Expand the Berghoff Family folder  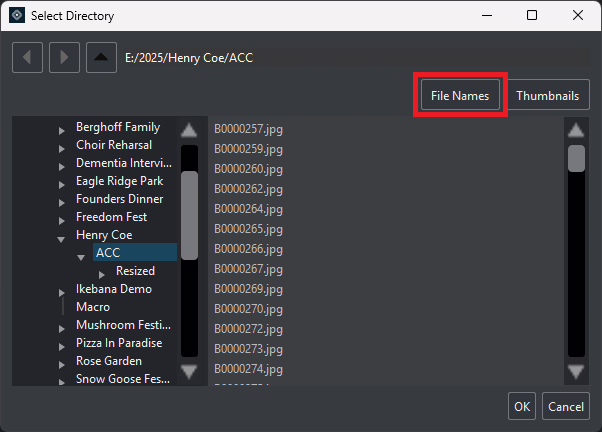(x=61, y=131)
